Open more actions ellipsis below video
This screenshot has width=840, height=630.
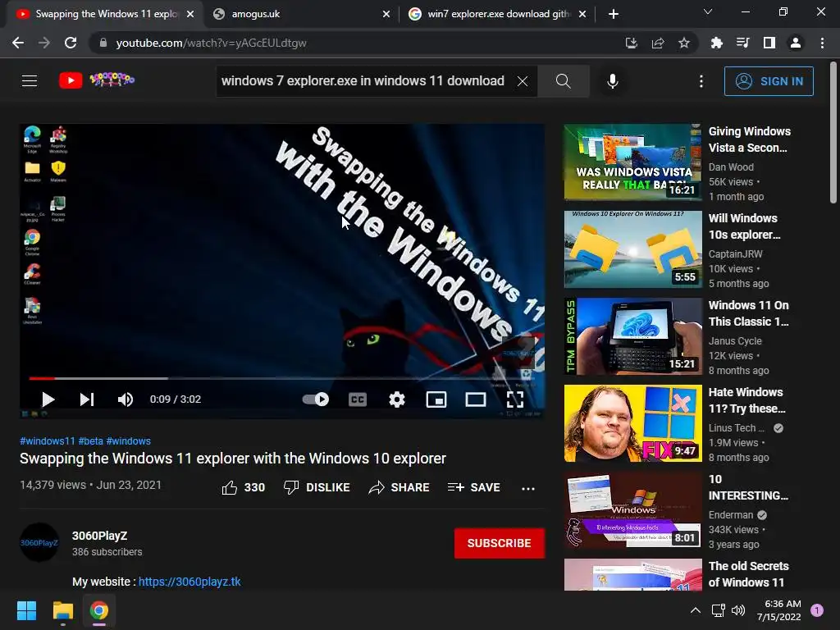(528, 488)
